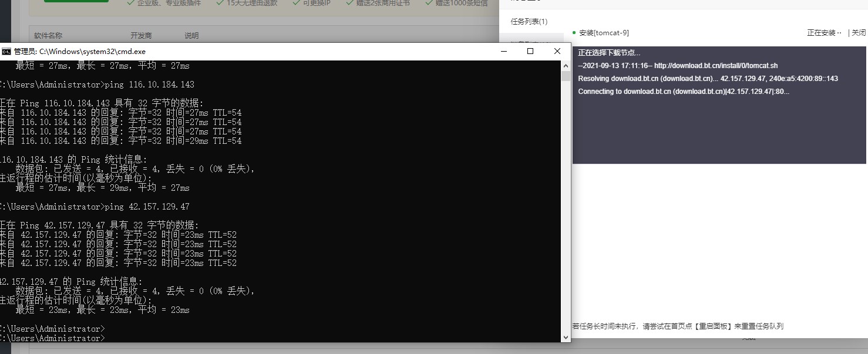Click the tomcat.sh download URL log line
This screenshot has width=868, height=354.
pos(678,66)
